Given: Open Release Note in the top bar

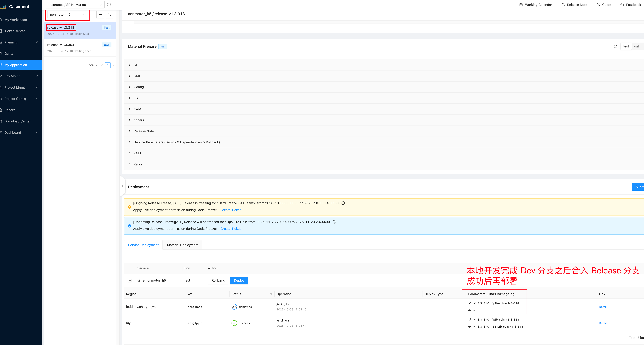Looking at the screenshot, I should pyautogui.click(x=574, y=5).
